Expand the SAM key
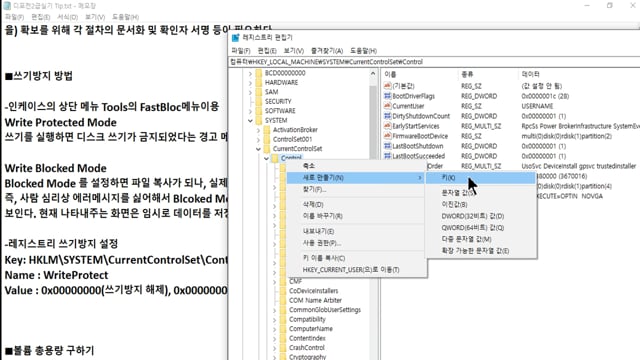640x360 pixels. tap(250, 92)
